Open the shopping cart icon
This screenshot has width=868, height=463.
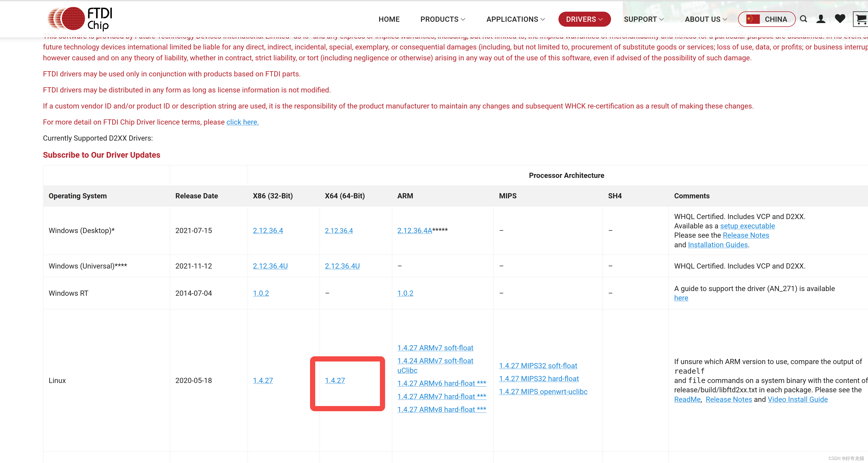(861, 19)
